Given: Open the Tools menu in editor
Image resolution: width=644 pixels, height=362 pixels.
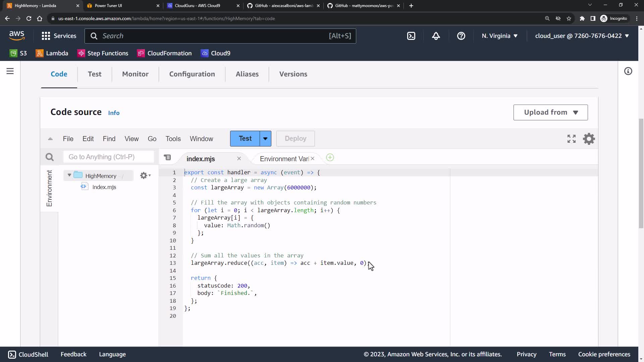Looking at the screenshot, I should coord(173,139).
